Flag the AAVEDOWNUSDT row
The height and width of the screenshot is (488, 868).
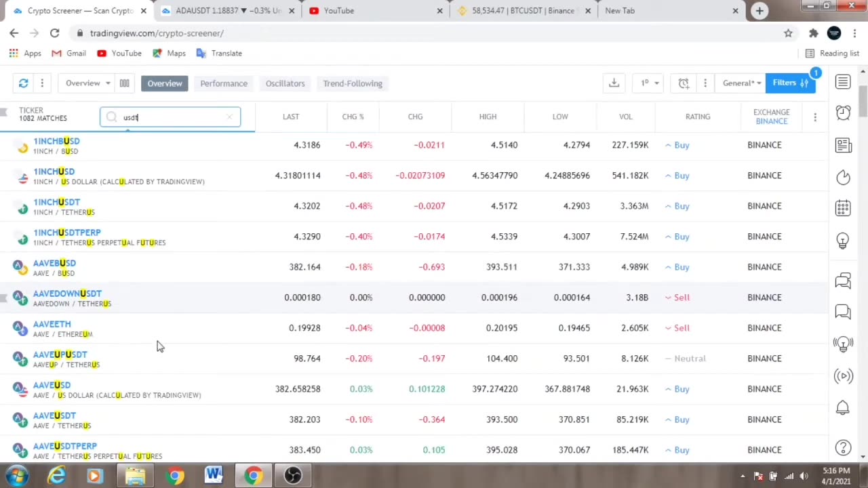5,298
